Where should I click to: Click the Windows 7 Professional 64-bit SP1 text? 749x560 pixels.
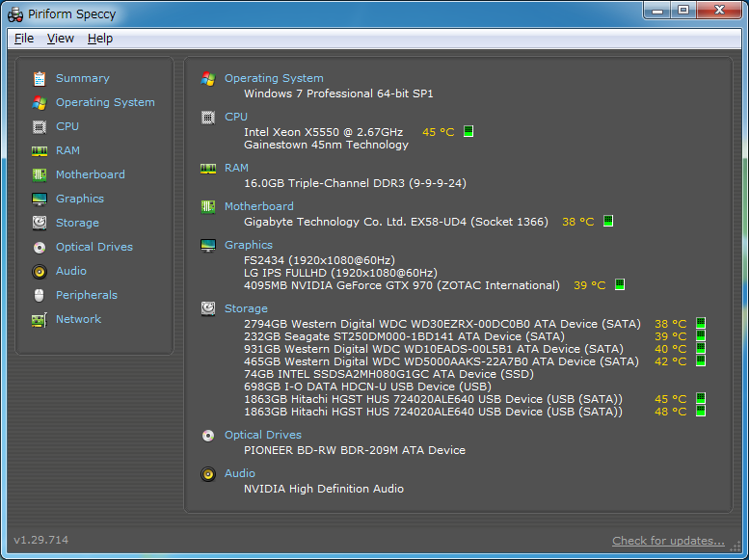[x=338, y=93]
